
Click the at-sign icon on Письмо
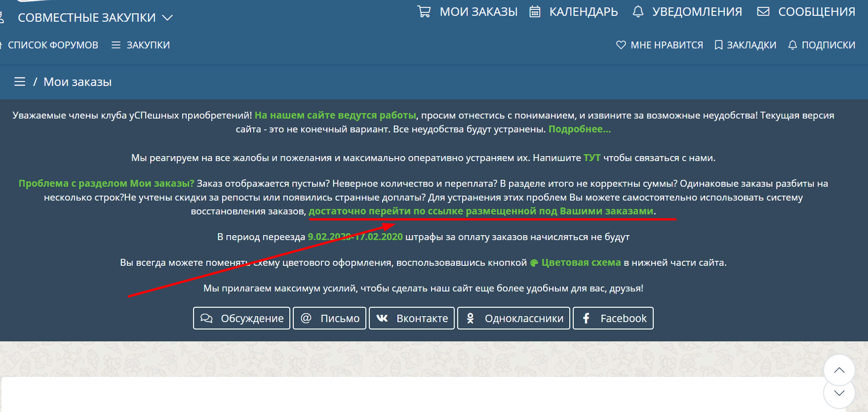pyautogui.click(x=306, y=318)
